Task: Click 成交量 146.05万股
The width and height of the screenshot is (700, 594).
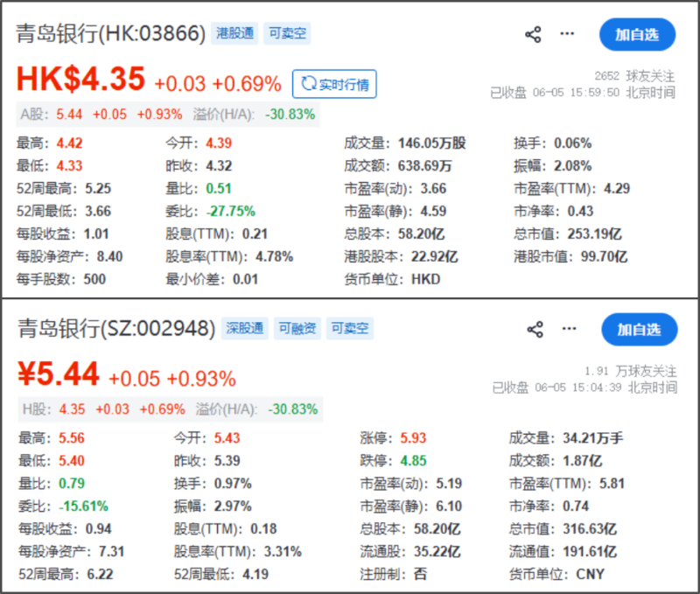Action: pos(405,143)
